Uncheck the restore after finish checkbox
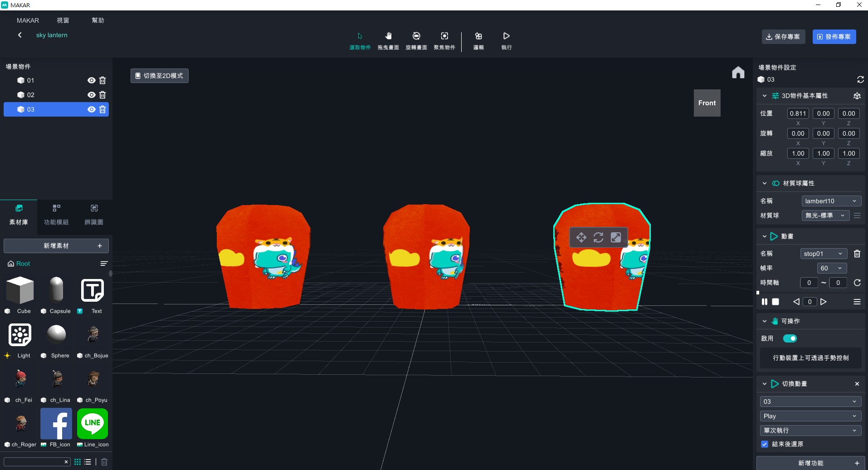This screenshot has height=470, width=868. click(765, 444)
